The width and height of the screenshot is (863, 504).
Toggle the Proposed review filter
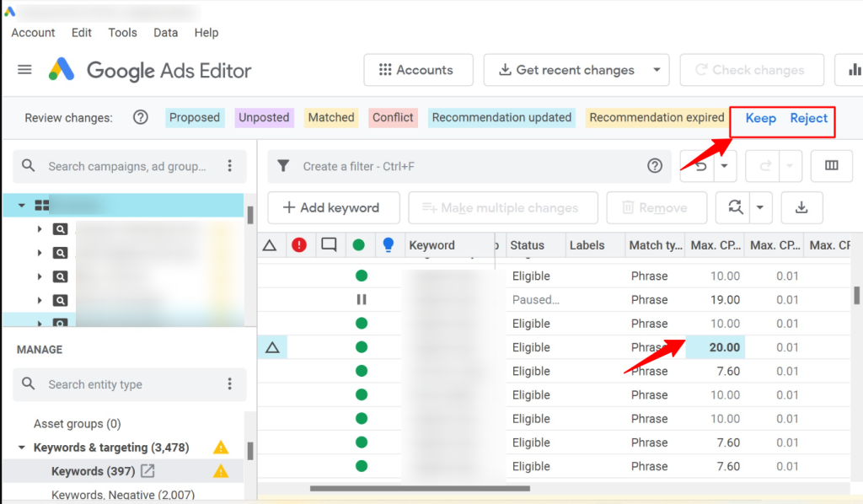point(195,117)
